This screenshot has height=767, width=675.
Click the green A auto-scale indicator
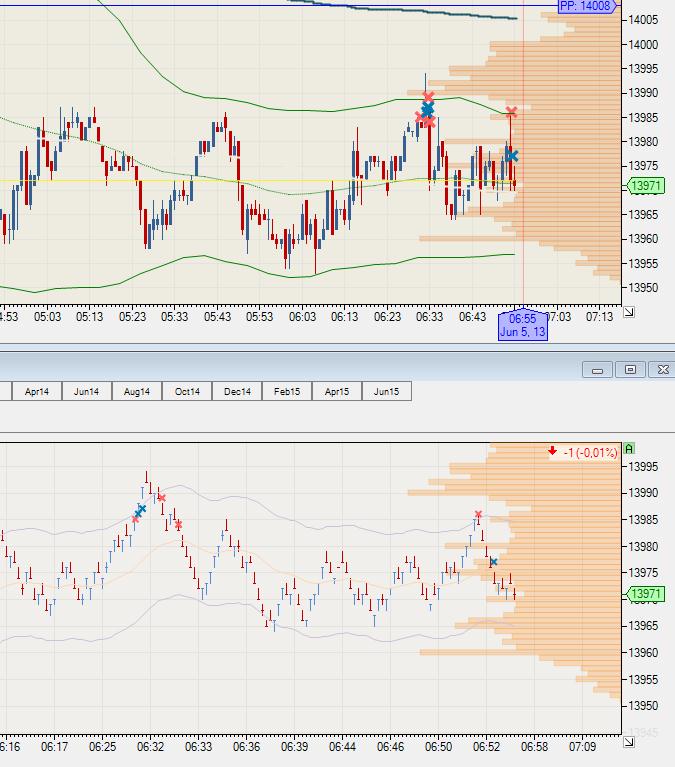(x=629, y=449)
